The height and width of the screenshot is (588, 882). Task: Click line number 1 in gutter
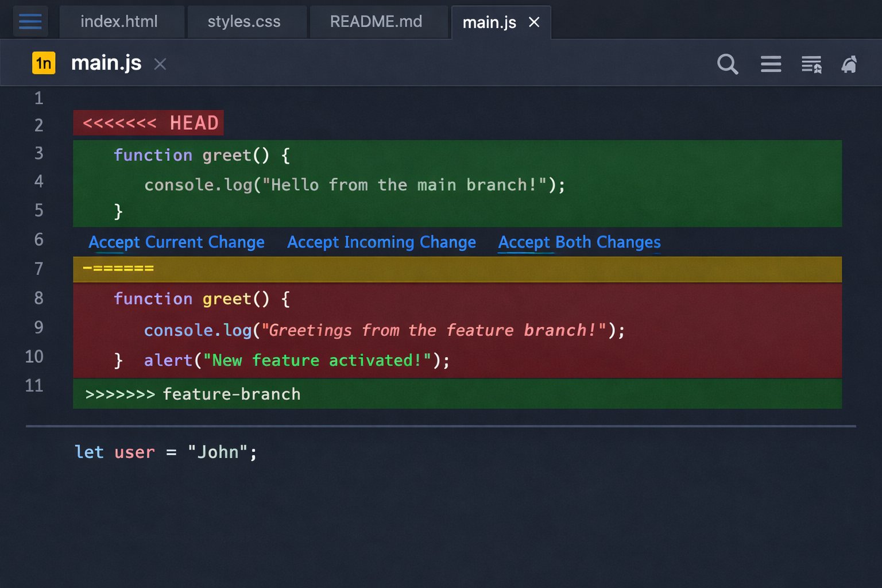click(38, 98)
